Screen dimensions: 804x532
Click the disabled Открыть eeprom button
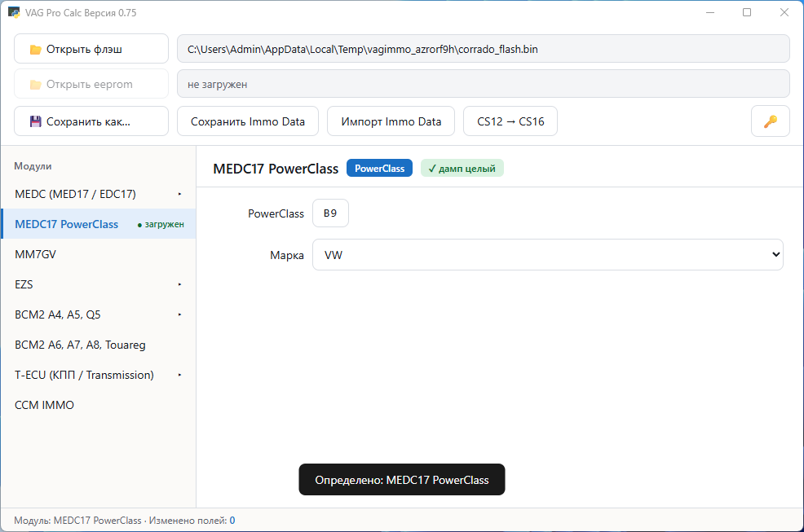click(x=91, y=84)
